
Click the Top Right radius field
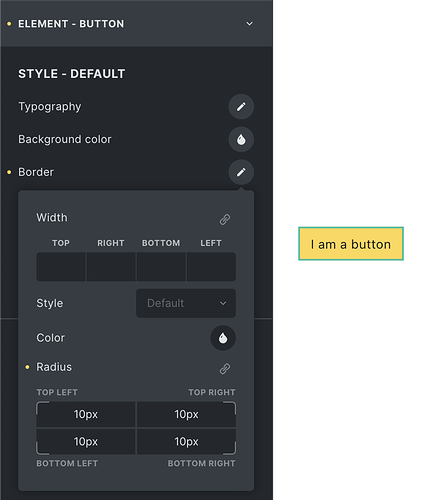pyautogui.click(x=186, y=414)
